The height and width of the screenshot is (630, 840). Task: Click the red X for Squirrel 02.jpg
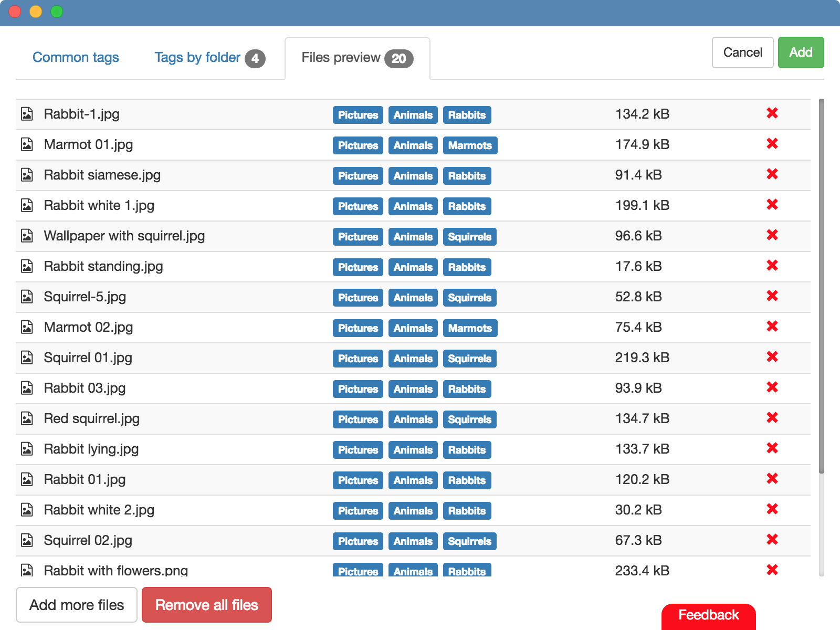pyautogui.click(x=773, y=540)
